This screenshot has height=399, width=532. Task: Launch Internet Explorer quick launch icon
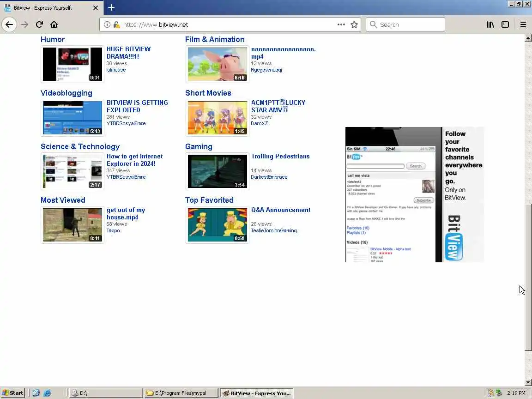47,393
